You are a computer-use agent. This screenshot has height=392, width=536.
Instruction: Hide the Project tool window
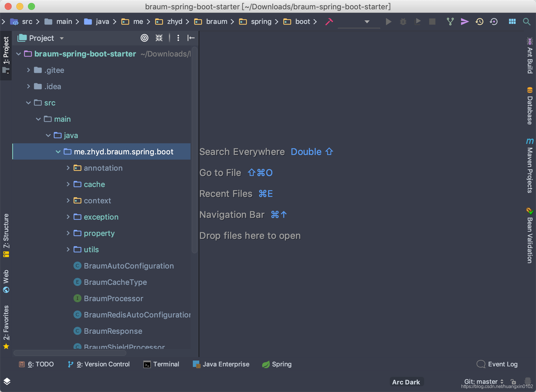191,38
